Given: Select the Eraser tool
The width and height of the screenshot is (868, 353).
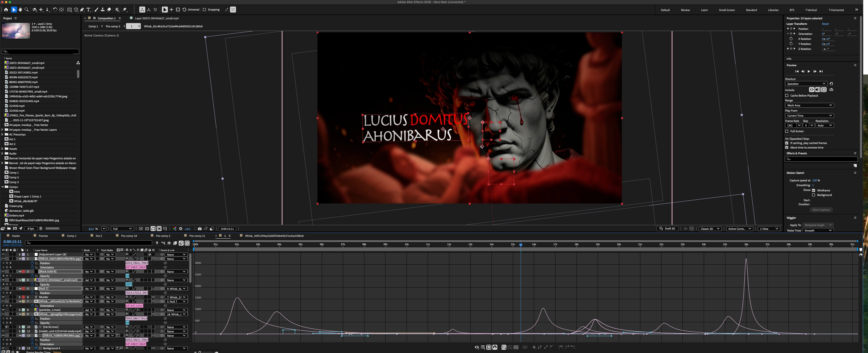Looking at the screenshot, I should (x=109, y=10).
